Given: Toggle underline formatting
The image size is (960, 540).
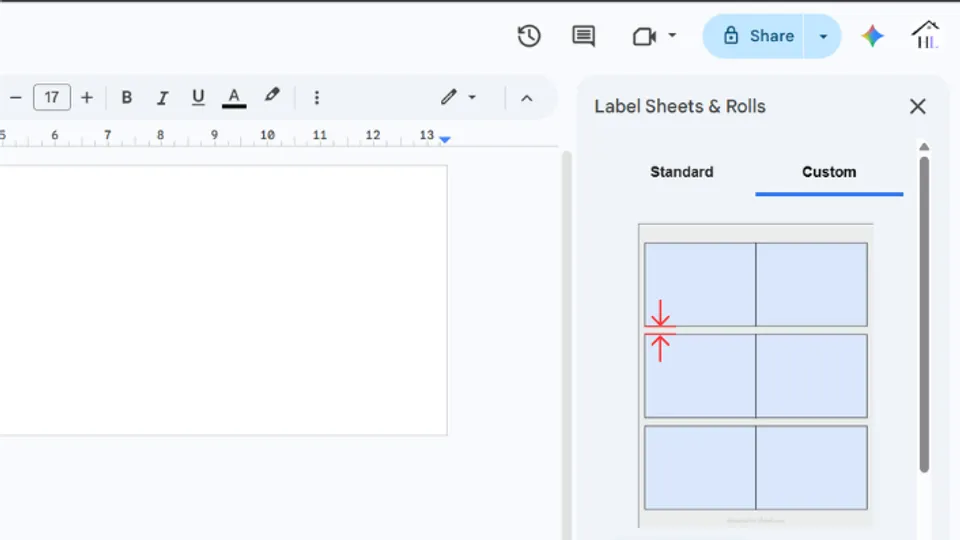Looking at the screenshot, I should 198,97.
